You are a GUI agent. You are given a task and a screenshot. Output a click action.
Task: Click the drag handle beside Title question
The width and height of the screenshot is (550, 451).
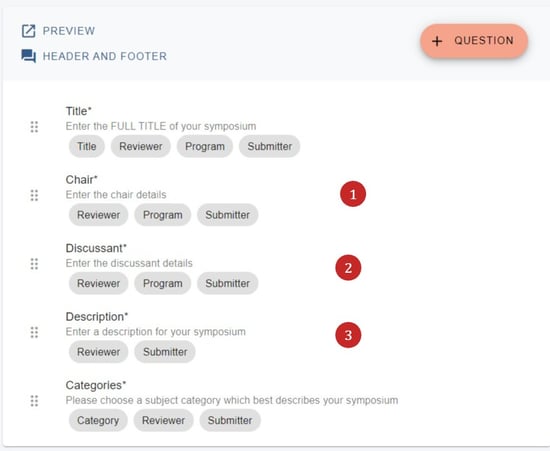click(34, 127)
